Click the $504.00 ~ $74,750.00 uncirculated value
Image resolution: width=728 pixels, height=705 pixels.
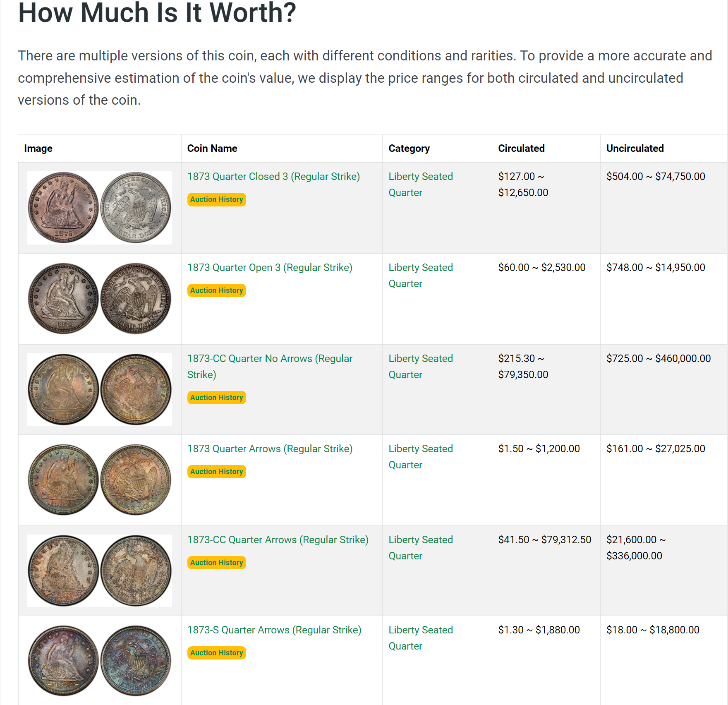656,177
